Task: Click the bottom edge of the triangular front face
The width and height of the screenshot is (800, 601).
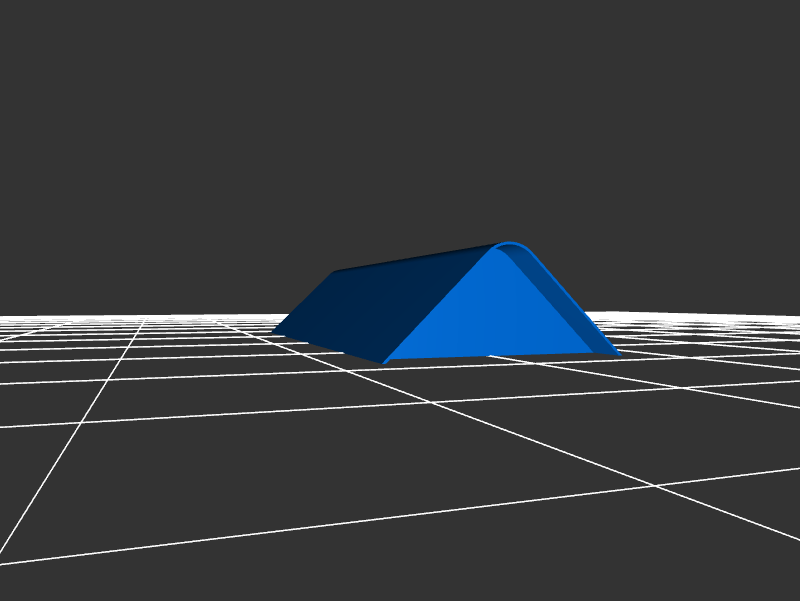Action: 500,357
